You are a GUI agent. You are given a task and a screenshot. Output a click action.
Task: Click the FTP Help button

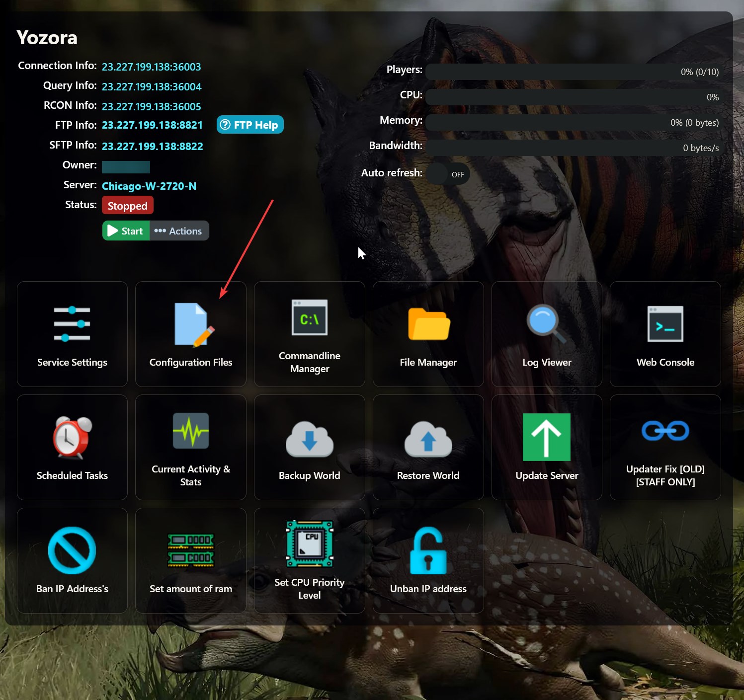coord(250,125)
